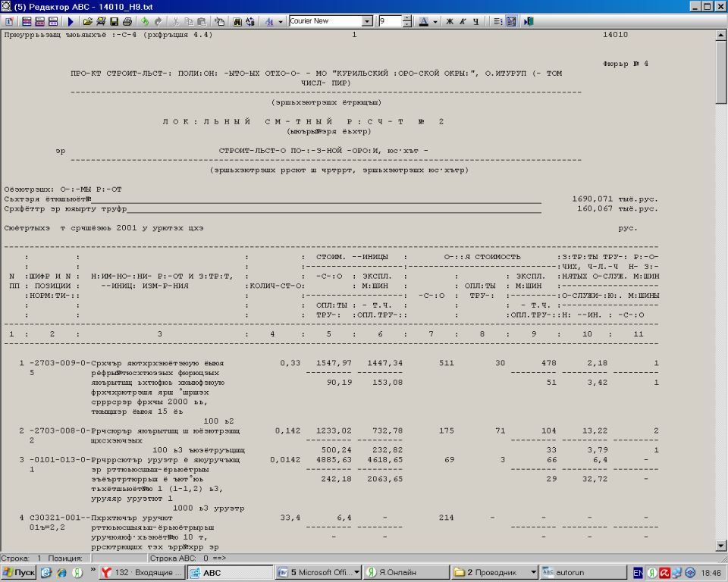Switch to the Я.Онлайн taskbar window
728x582 pixels.
tap(406, 572)
